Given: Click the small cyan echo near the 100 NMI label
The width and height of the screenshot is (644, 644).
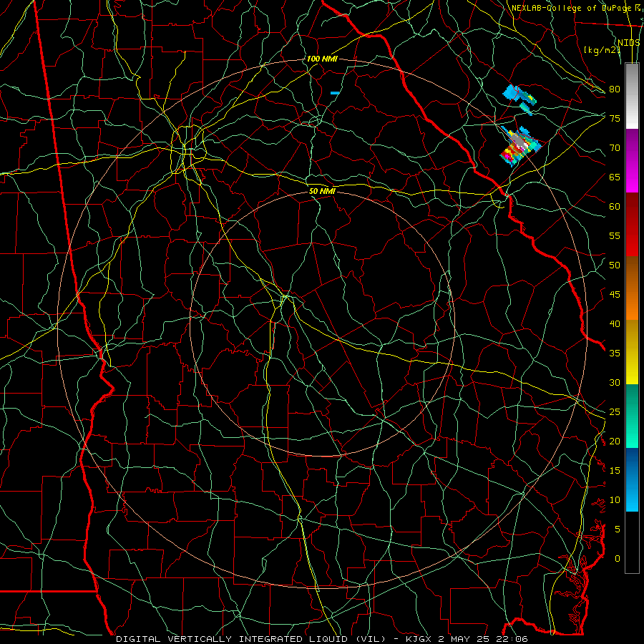Looking at the screenshot, I should click(x=335, y=93).
